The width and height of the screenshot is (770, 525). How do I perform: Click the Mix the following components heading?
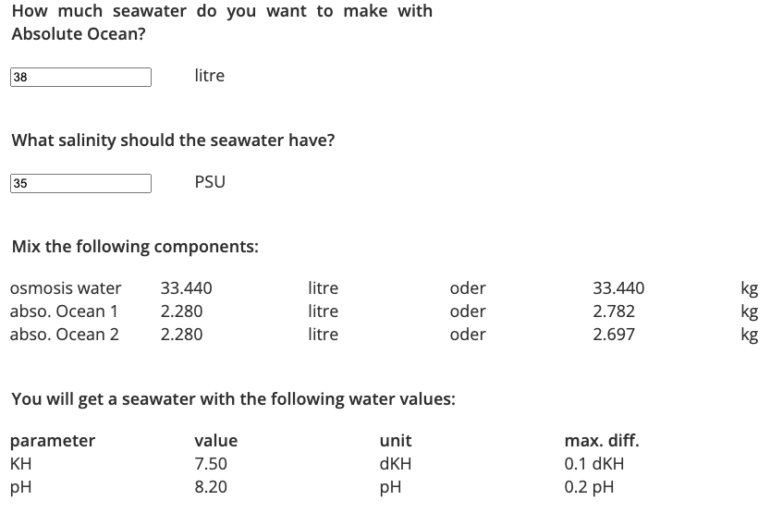pyautogui.click(x=135, y=247)
